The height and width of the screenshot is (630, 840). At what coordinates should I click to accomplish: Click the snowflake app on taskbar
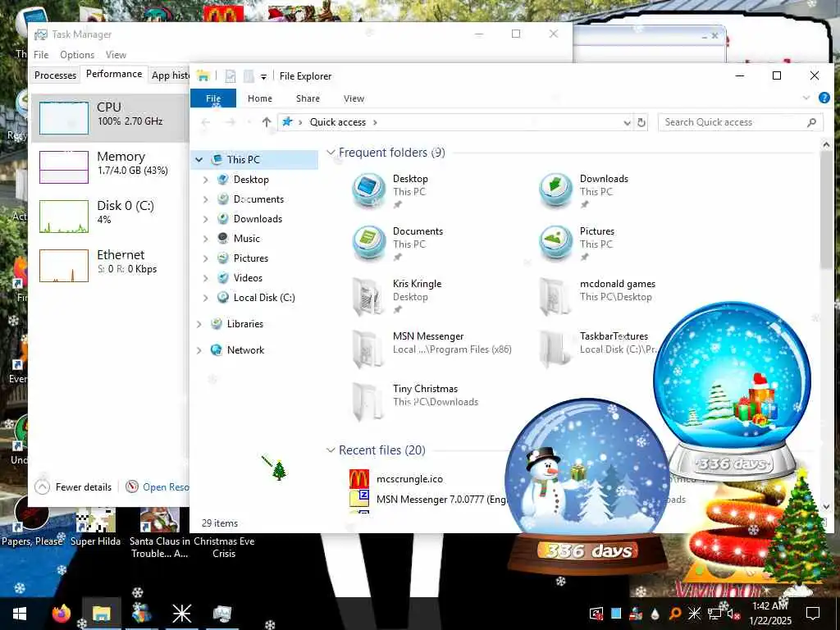pyautogui.click(x=181, y=613)
